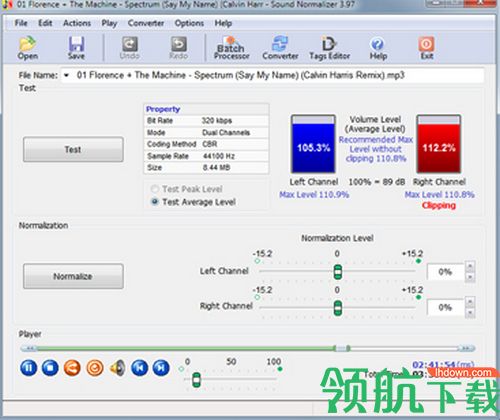Open the Play menu

109,23
